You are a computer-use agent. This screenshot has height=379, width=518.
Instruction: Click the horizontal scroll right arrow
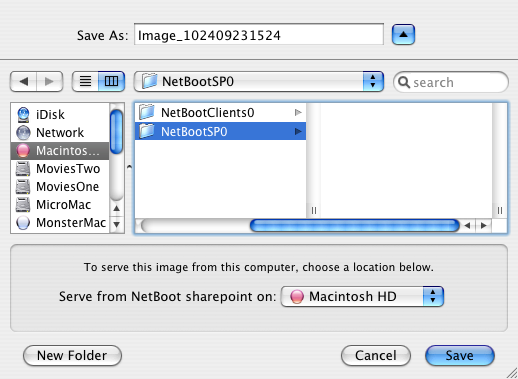(x=483, y=226)
